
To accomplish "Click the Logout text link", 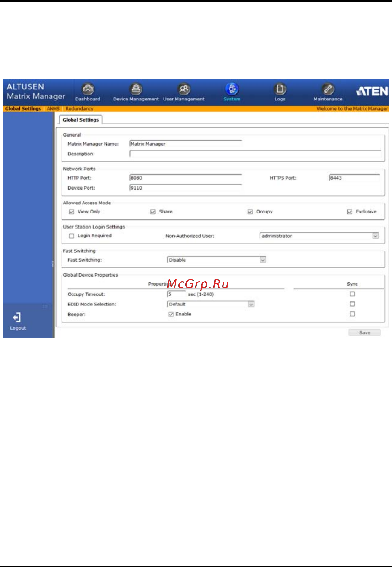I will click(18, 328).
